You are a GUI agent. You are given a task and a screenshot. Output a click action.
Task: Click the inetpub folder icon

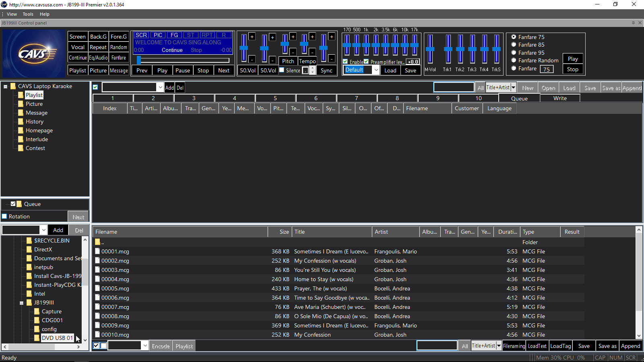coord(29,267)
